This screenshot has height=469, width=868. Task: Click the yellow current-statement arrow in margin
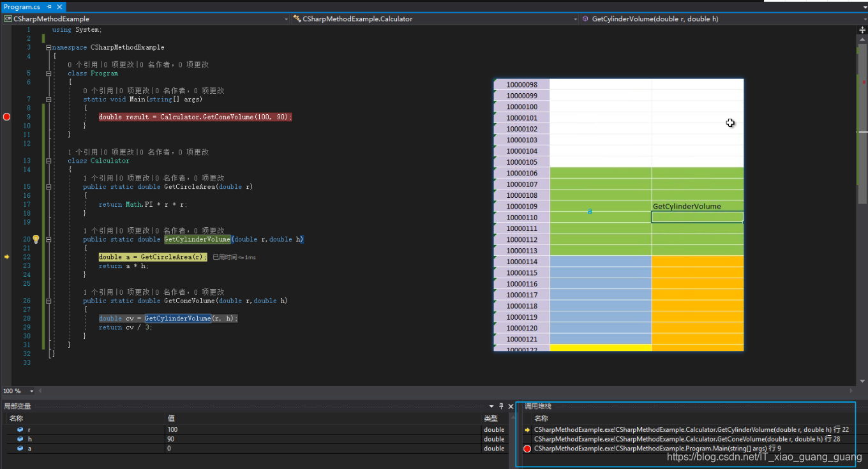click(x=6, y=257)
